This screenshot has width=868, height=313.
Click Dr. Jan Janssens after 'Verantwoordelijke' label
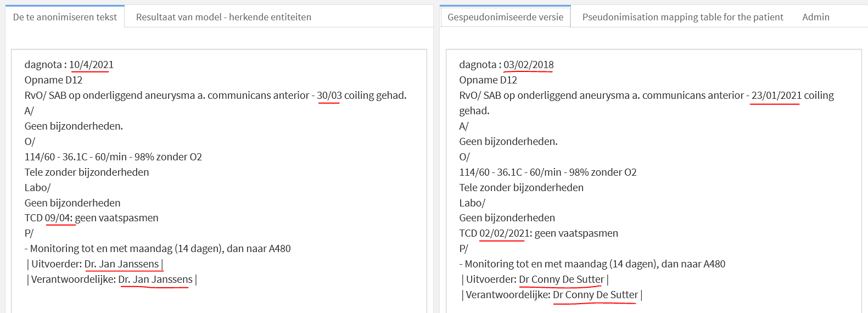pyautogui.click(x=155, y=280)
